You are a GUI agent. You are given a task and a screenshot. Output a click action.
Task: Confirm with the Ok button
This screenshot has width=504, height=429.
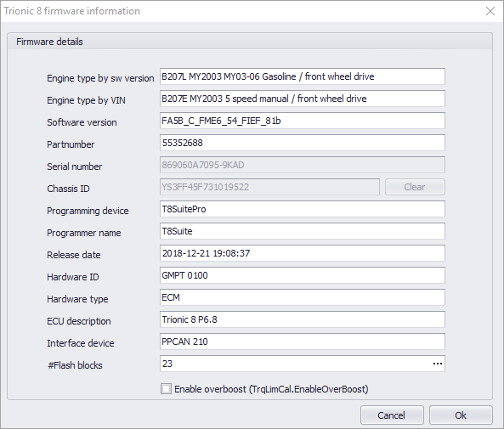click(461, 415)
